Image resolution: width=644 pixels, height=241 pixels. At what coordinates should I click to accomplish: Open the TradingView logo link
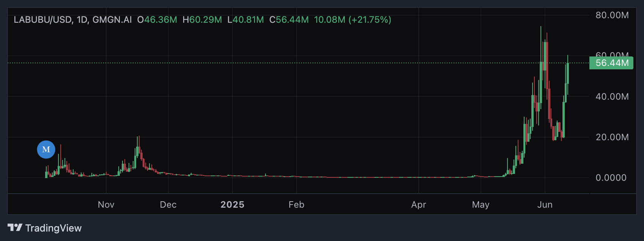pos(44,228)
